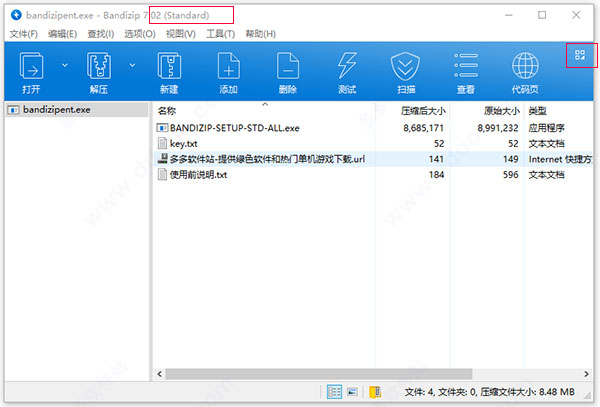The height and width of the screenshot is (407, 600).
Task: Select the 使用前说明.txt file
Action: coord(198,175)
